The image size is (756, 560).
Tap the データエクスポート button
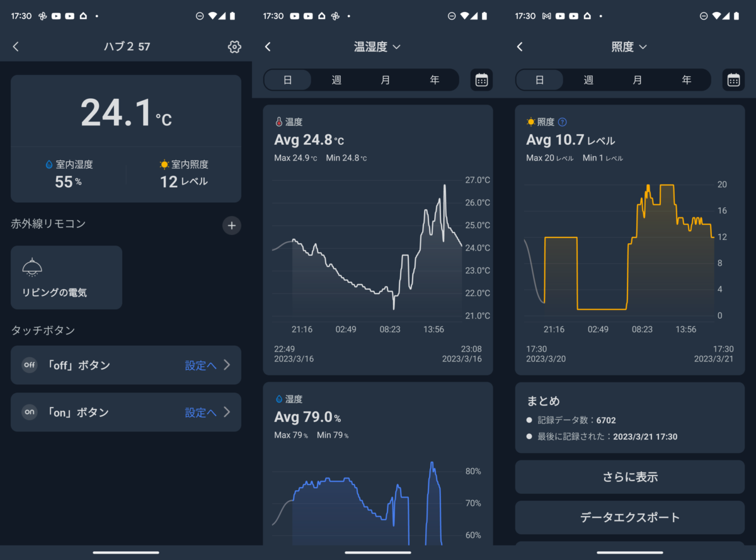pos(630,517)
